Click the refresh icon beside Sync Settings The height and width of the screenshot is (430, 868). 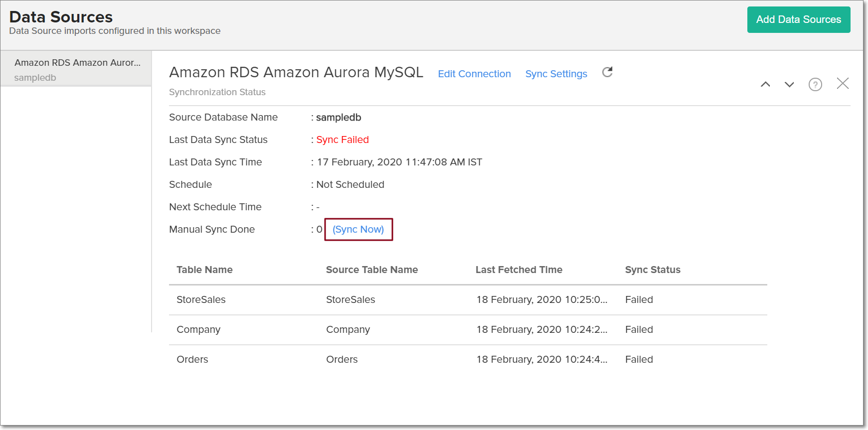(x=607, y=72)
